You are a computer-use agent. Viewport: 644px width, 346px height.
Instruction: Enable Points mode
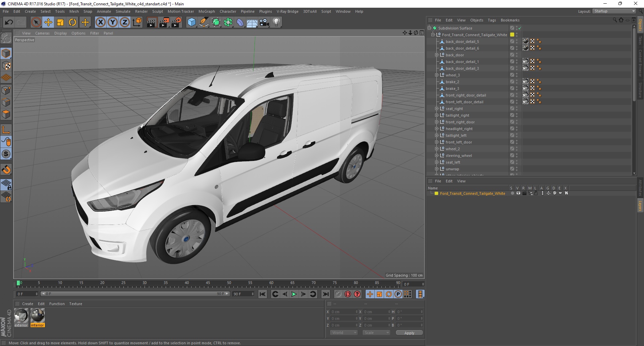point(6,90)
